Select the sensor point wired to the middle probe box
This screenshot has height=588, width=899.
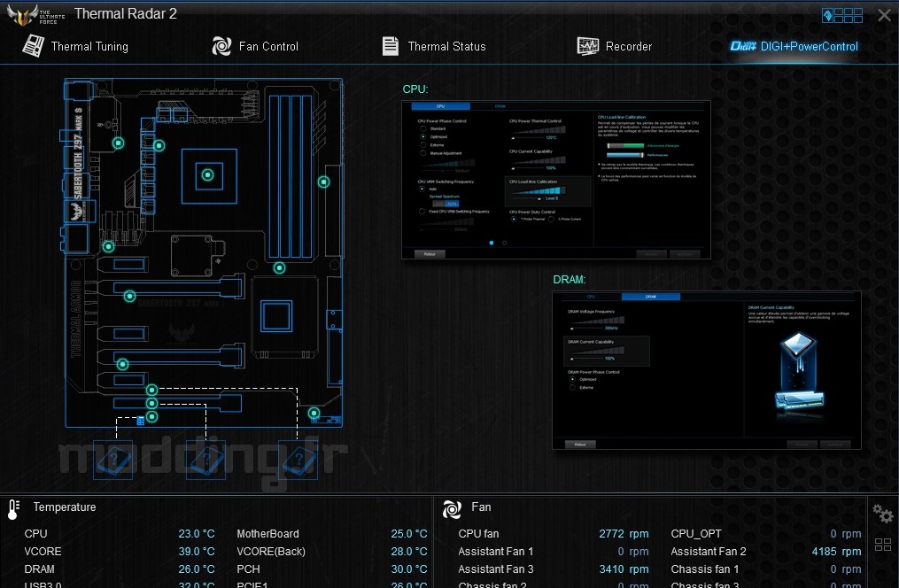(152, 404)
